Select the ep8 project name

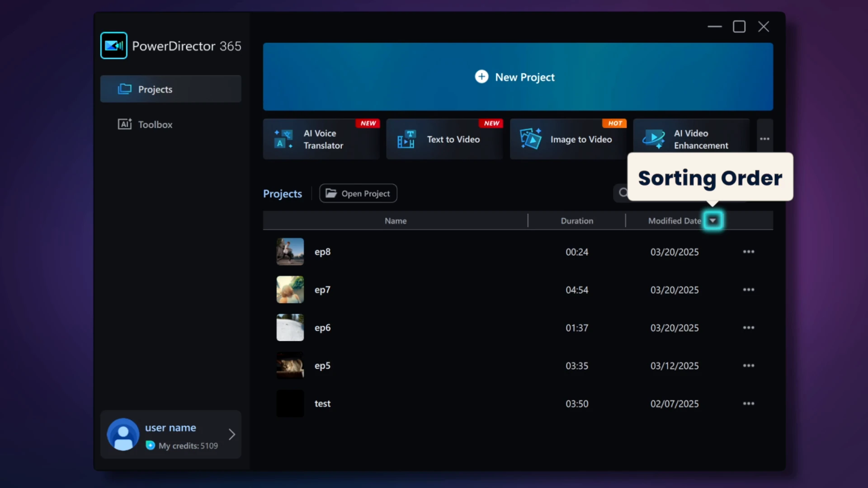click(322, 252)
